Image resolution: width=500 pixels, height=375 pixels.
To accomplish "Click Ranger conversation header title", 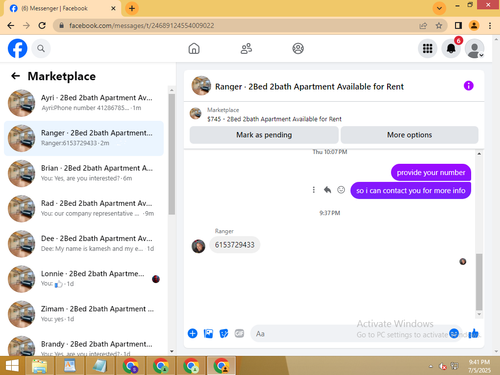I will [x=309, y=87].
